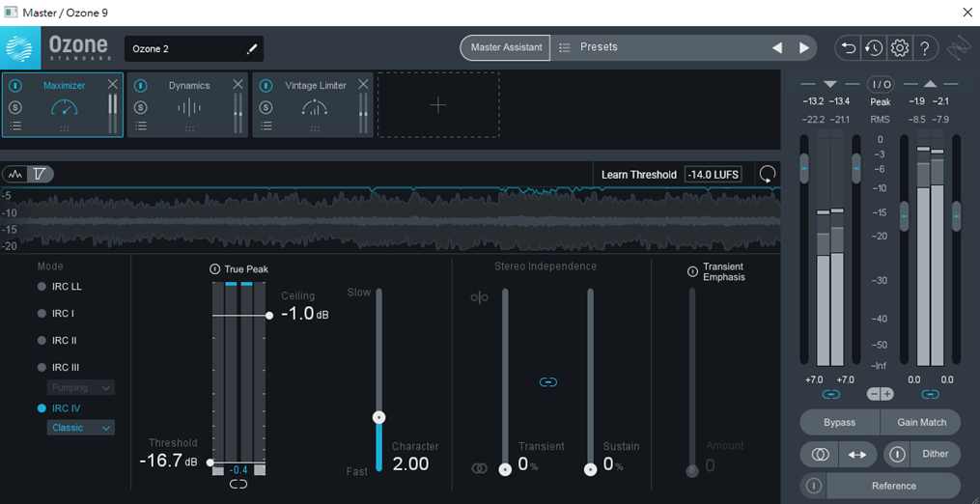Add a new module in the empty slot
Screen dimensions: 980x504
pyautogui.click(x=438, y=105)
